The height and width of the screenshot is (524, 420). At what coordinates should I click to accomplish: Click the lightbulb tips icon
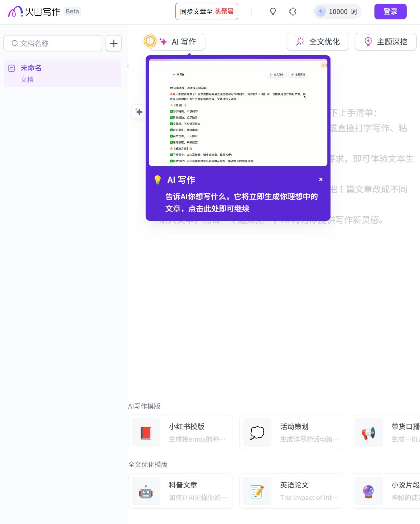tap(273, 12)
